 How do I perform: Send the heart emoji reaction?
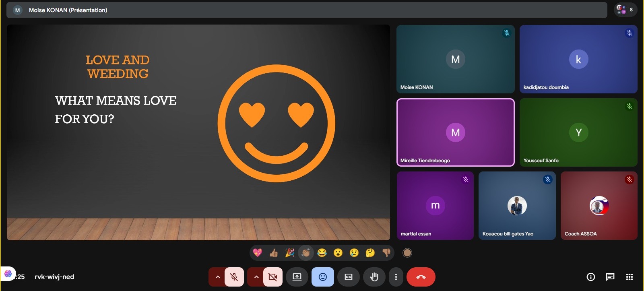click(x=258, y=253)
